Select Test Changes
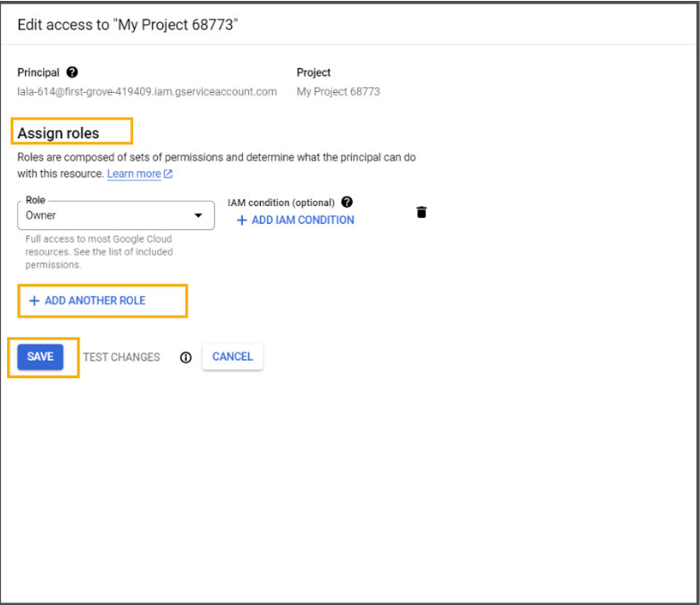This screenshot has height=605, width=700. (121, 357)
